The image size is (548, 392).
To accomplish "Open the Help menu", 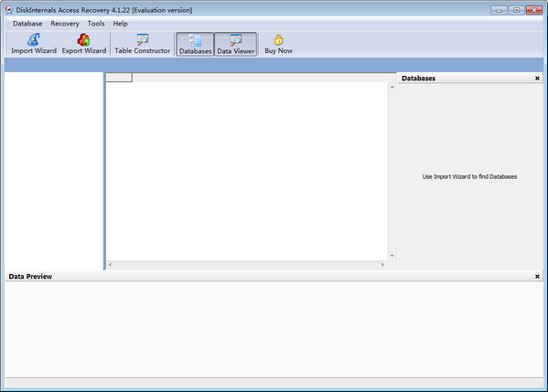I will coord(120,24).
